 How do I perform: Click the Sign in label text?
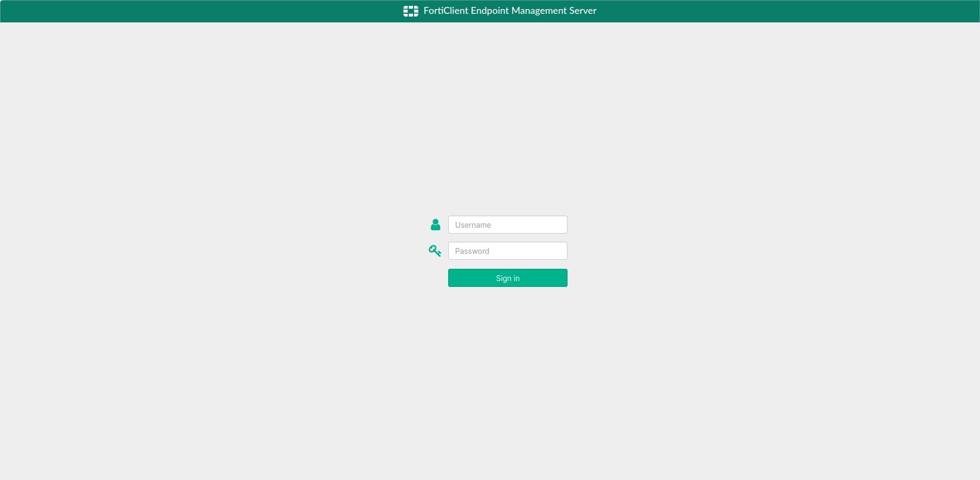click(507, 278)
